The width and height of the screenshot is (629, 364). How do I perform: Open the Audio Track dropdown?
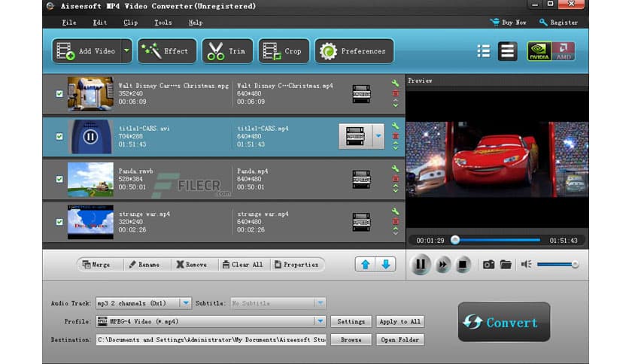[144, 303]
